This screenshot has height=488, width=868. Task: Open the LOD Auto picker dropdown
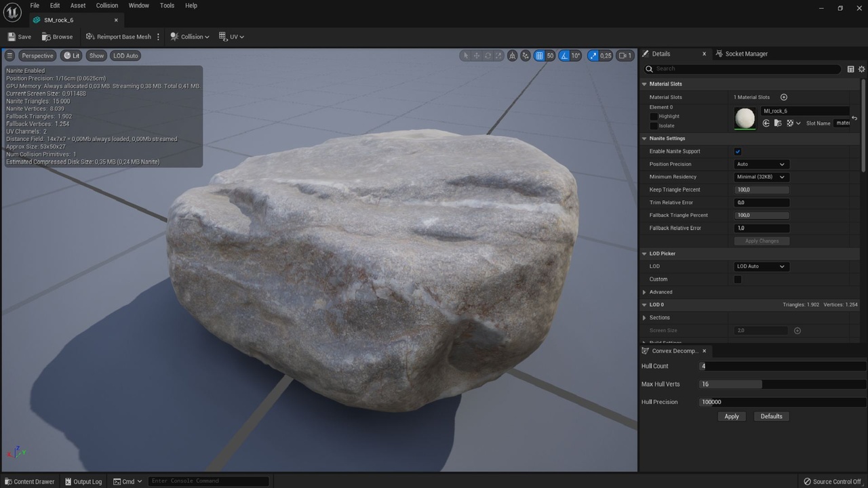tap(761, 266)
